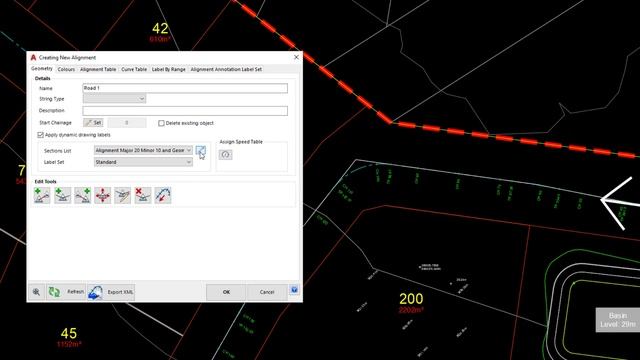Select the move IP tool with red arrows
Image resolution: width=640 pixels, height=360 pixels.
[x=102, y=196]
